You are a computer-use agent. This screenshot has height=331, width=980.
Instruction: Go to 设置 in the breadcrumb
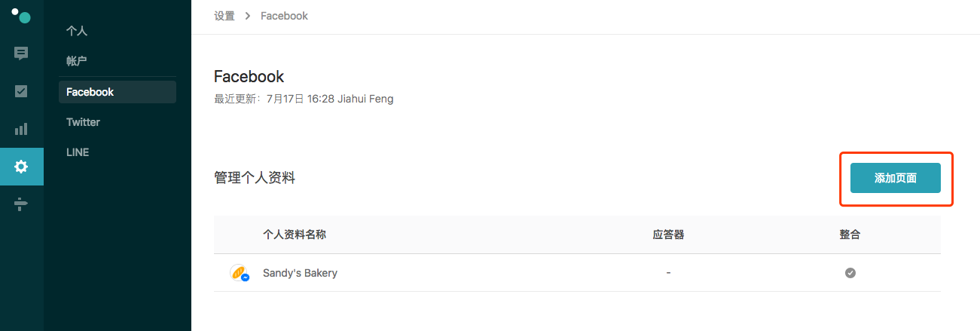click(x=224, y=16)
